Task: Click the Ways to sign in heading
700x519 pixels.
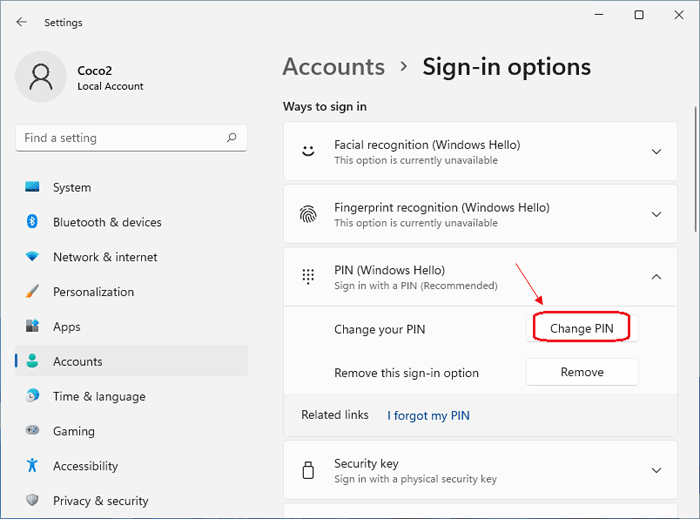Action: click(325, 107)
